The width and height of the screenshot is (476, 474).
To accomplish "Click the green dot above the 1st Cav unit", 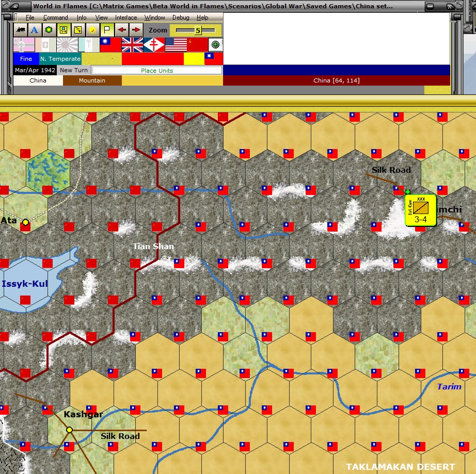I will 408,192.
